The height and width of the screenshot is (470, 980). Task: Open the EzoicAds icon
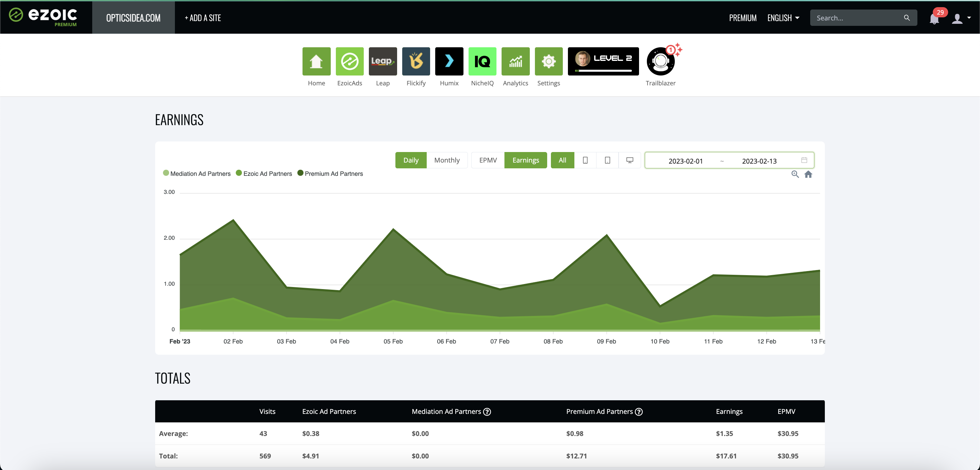tap(349, 61)
